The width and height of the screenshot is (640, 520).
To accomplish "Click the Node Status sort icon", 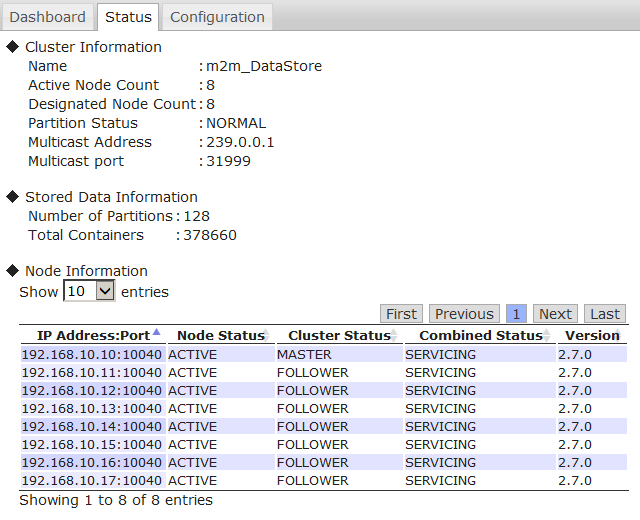I will [x=267, y=336].
